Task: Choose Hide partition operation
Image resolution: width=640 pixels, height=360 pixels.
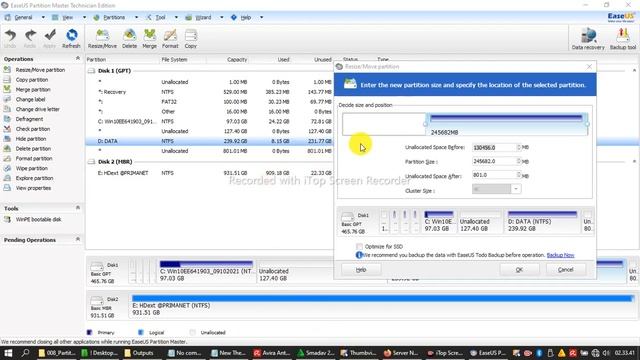Action: click(x=31, y=139)
